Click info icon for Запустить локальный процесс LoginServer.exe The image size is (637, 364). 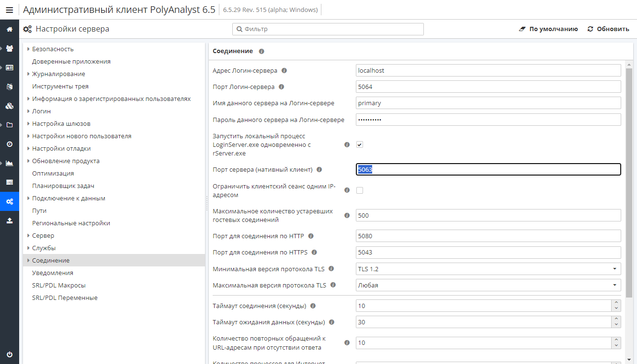click(347, 144)
